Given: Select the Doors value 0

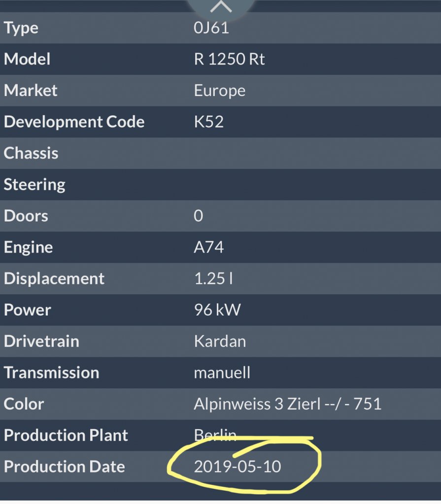Looking at the screenshot, I should 198,216.
